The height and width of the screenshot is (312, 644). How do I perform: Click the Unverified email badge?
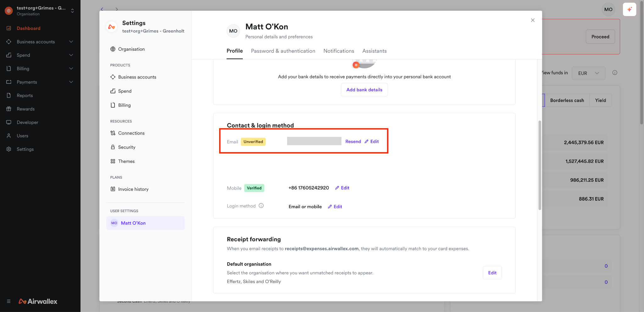(253, 142)
